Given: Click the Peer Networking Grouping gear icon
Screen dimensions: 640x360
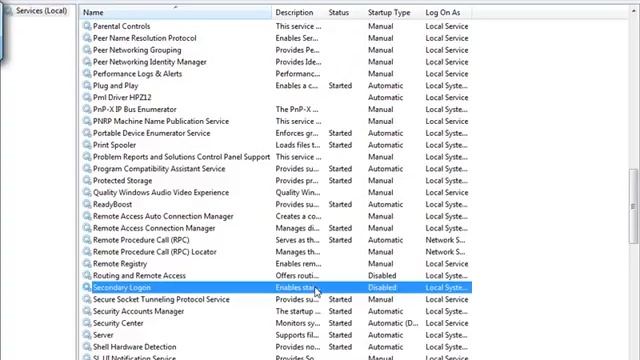Looking at the screenshot, I should pos(87,50).
